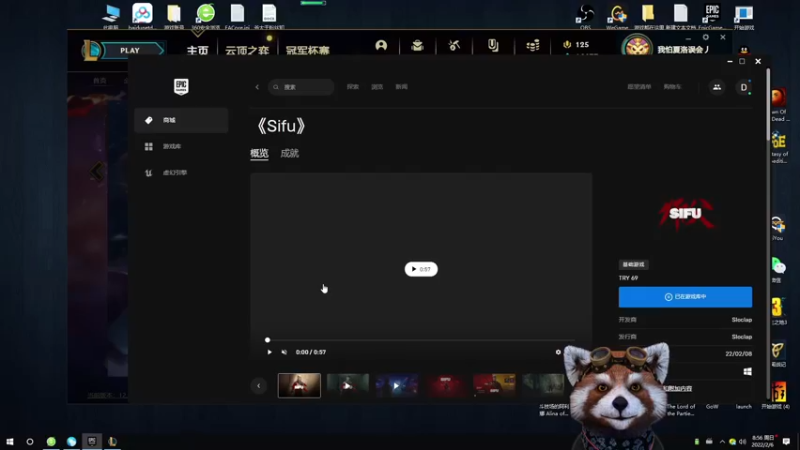Open the friends list icon

(717, 87)
